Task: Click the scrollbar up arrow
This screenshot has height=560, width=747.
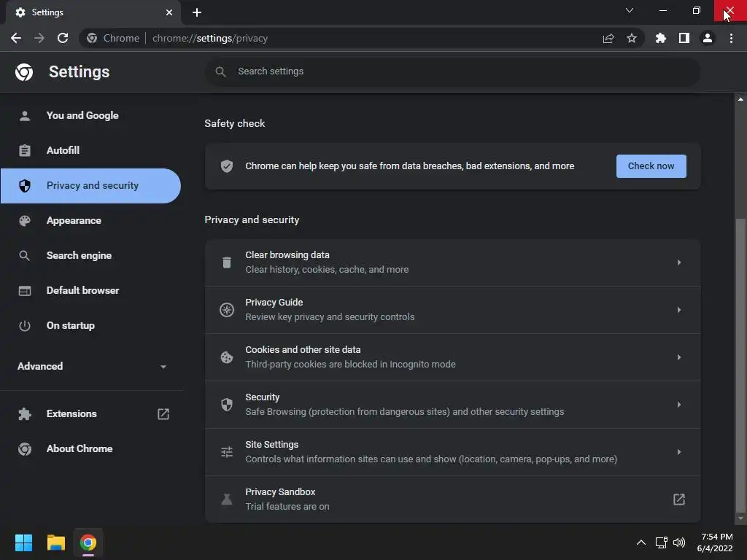Action: click(740, 99)
